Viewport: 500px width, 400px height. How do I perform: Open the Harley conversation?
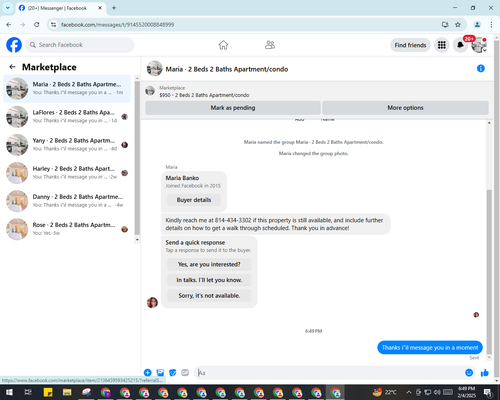click(x=67, y=173)
